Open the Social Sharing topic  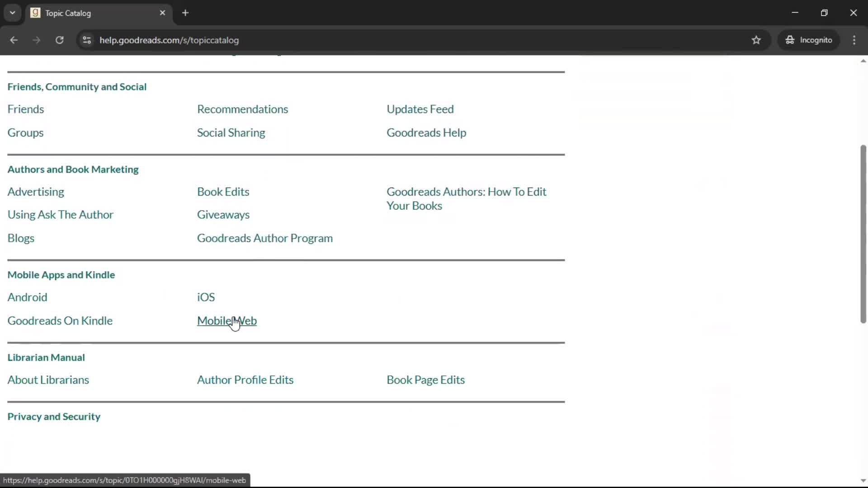tap(231, 133)
